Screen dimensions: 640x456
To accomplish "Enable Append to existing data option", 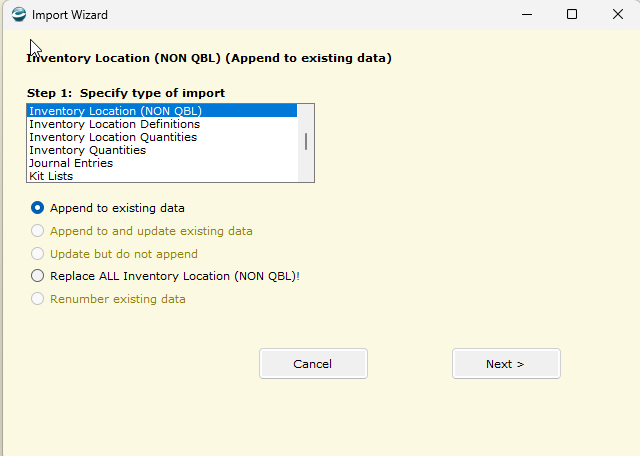I will click(x=37, y=208).
